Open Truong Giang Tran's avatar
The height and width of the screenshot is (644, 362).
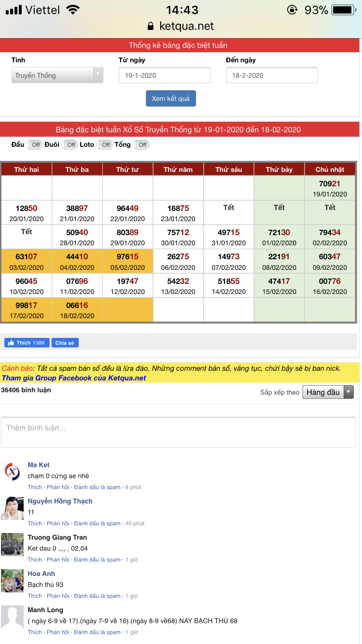(x=12, y=544)
